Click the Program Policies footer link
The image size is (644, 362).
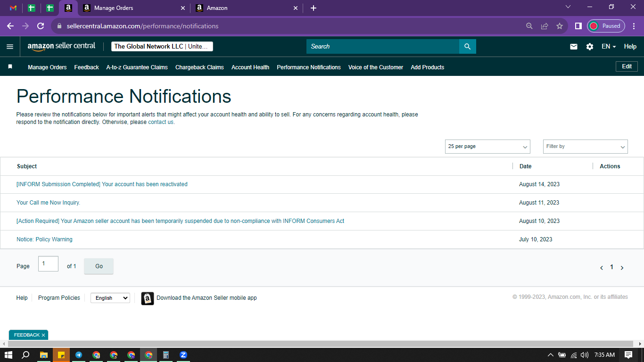59,298
